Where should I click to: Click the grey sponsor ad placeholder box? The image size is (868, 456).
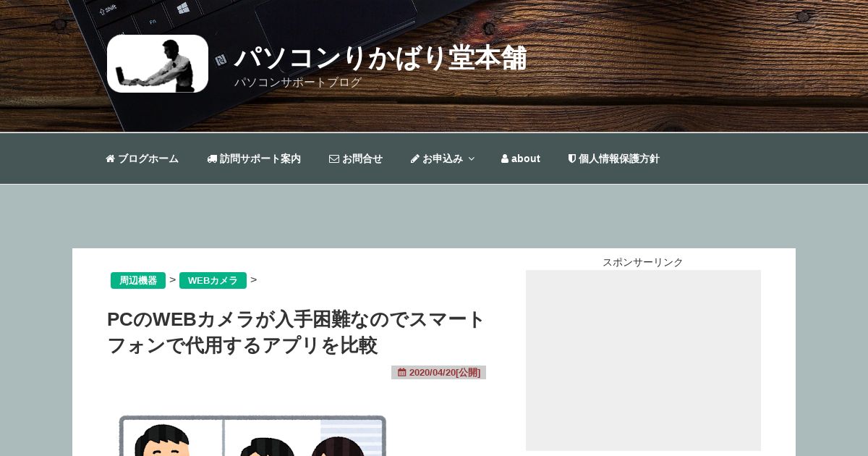643,360
